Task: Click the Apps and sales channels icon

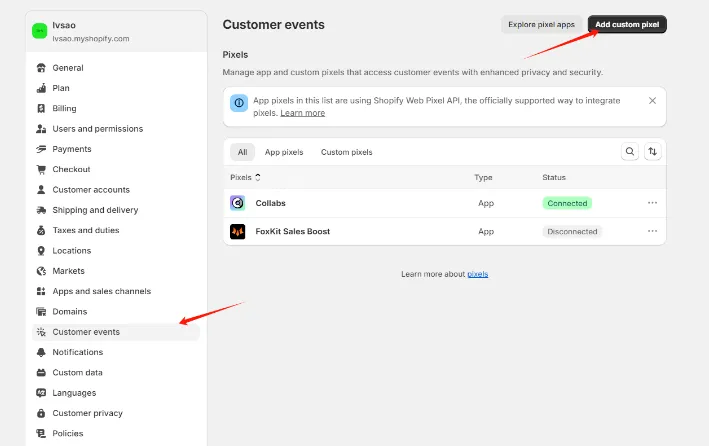Action: 41,291
